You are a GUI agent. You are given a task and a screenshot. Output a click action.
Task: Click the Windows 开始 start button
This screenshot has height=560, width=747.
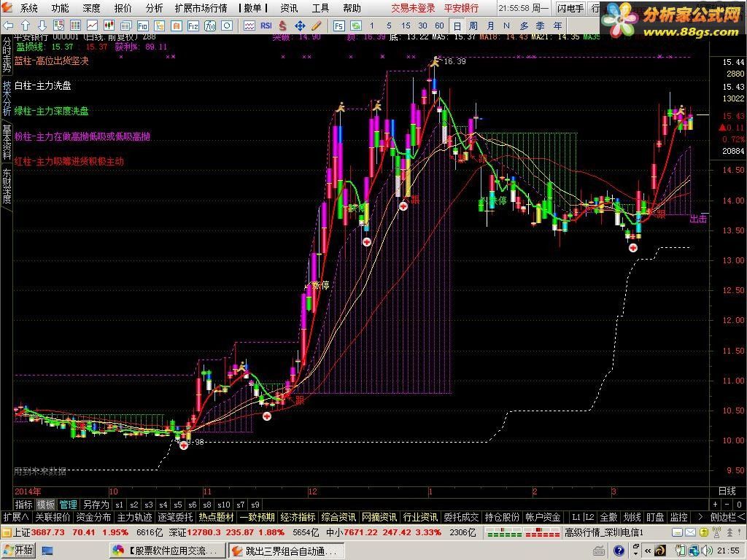18,551
